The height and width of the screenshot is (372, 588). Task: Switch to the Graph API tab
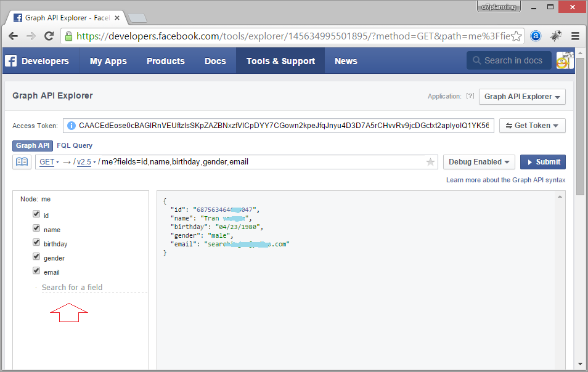(33, 145)
